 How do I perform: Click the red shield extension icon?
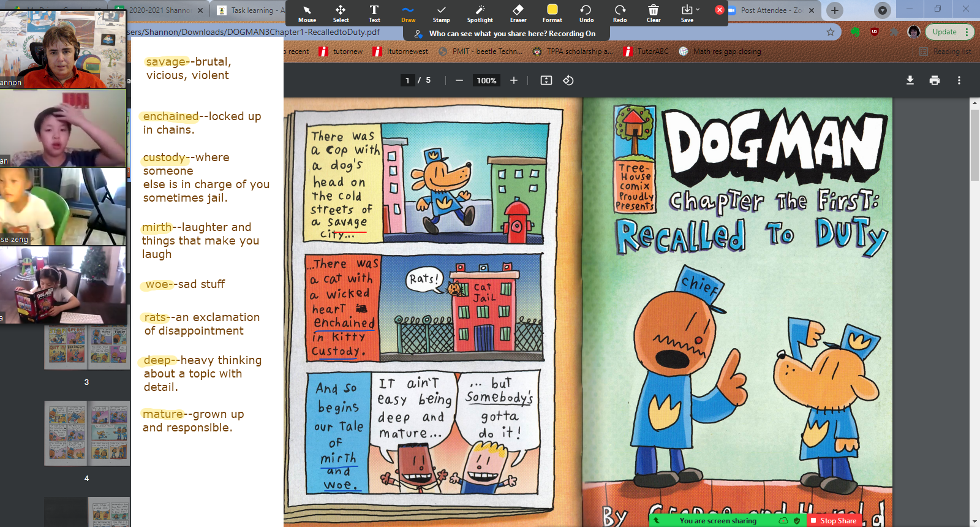point(875,32)
